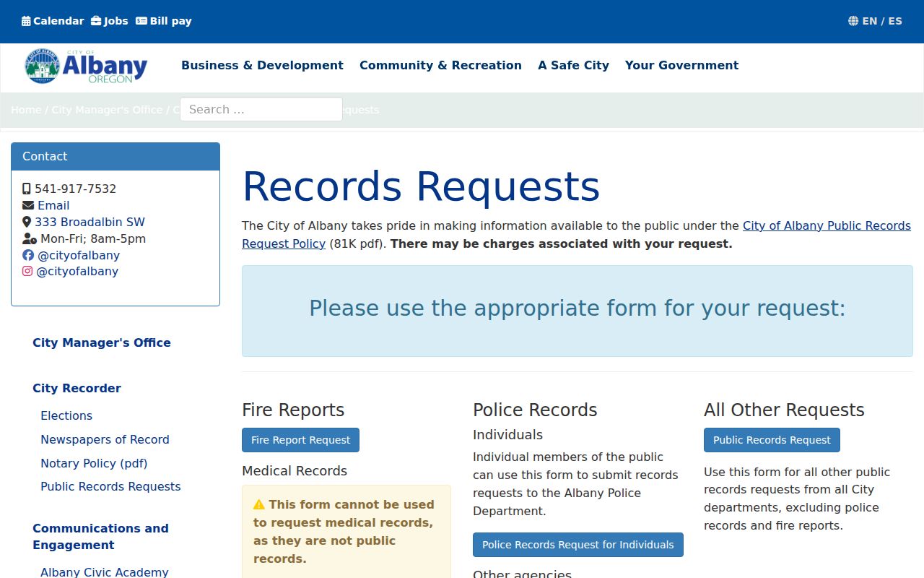
Task: Open the Jobs link in top bar
Action: click(115, 21)
